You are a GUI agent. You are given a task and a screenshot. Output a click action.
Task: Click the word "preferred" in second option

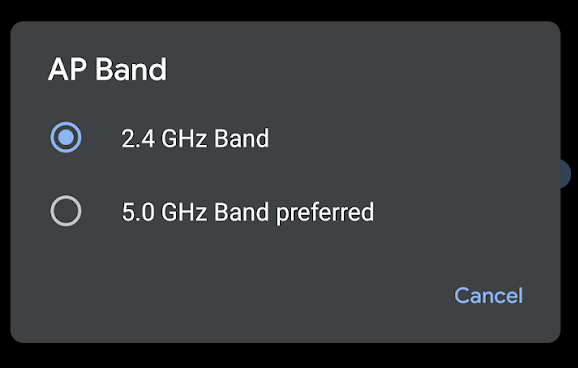(325, 213)
